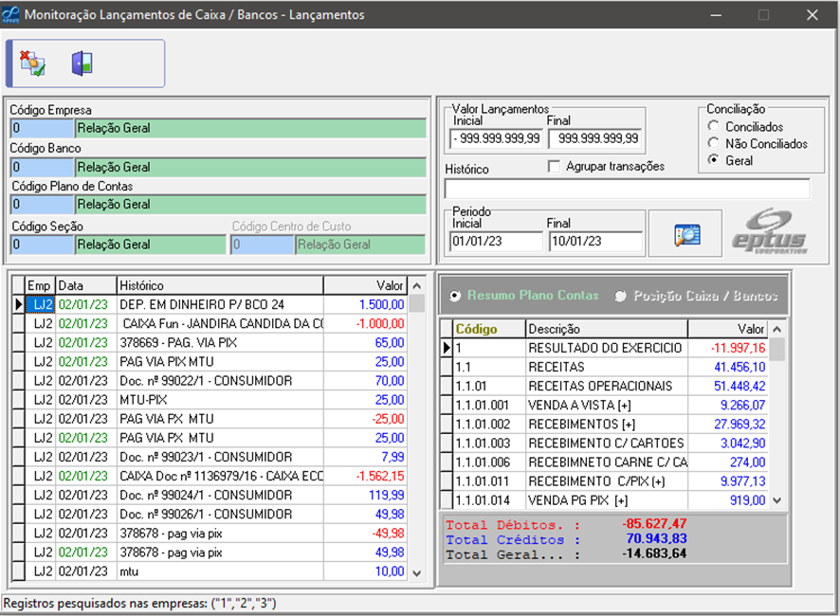Screen dimensions: 840x616
Task: Enable the Agrupar transações checkbox
Action: tap(555, 167)
